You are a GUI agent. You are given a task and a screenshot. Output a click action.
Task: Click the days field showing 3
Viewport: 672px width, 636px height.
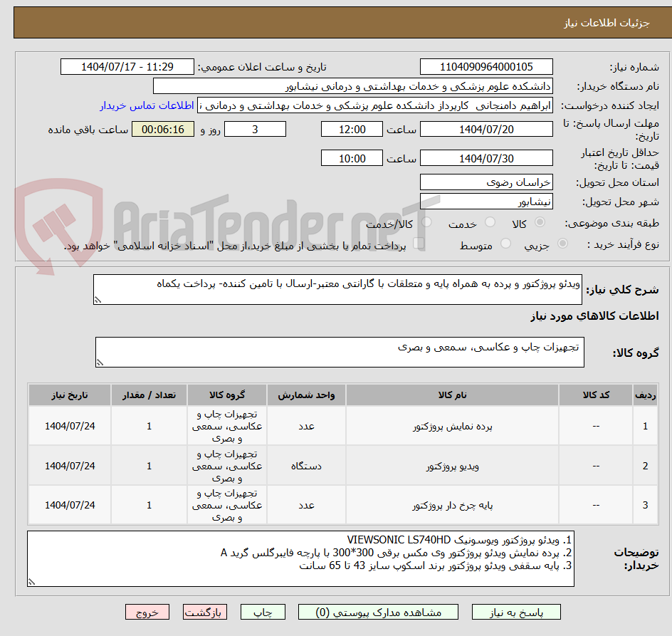(255, 129)
